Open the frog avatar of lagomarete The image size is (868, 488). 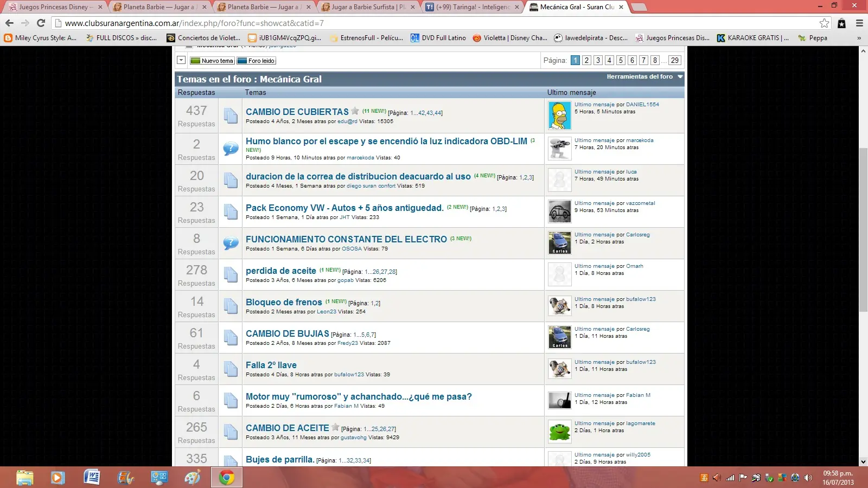[x=559, y=432]
